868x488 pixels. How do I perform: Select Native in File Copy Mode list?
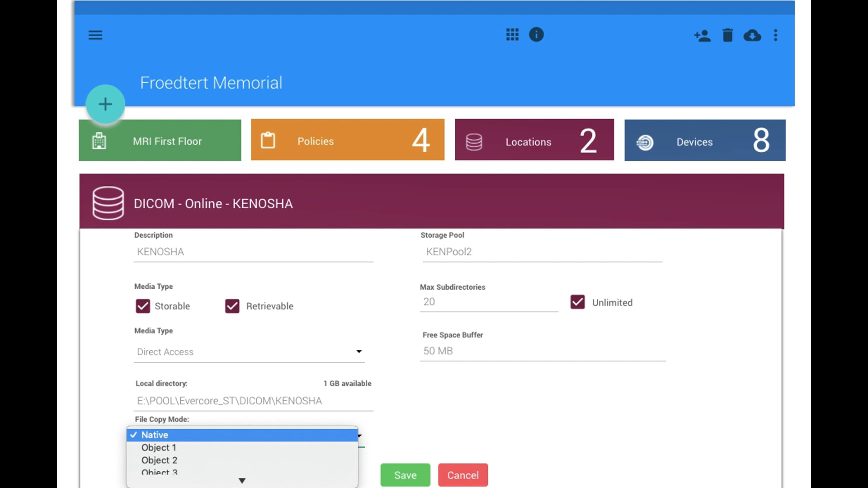[x=242, y=435]
